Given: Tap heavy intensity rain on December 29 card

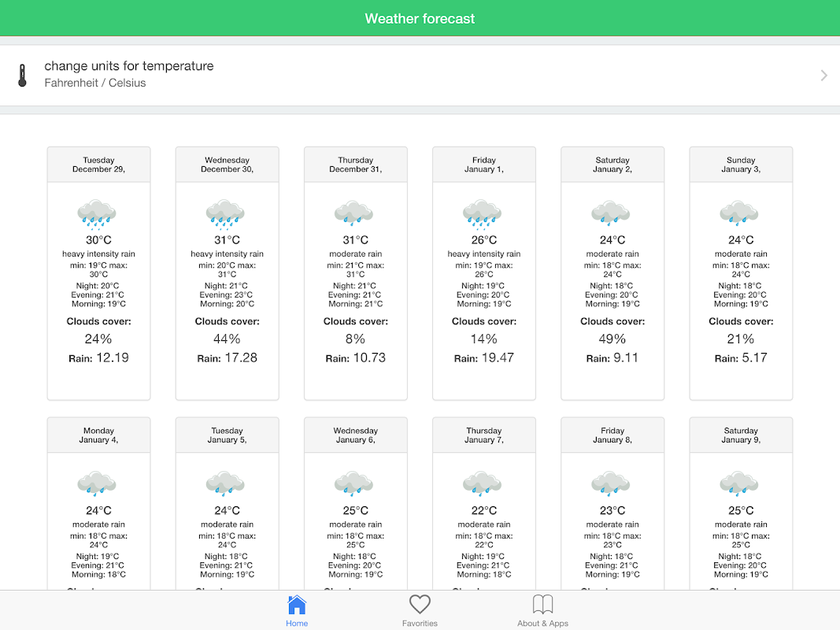Looking at the screenshot, I should point(98,254).
